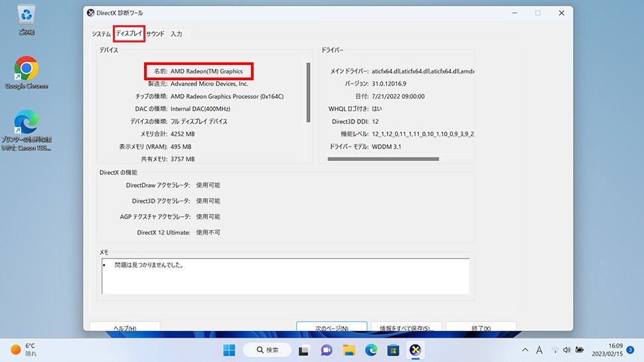Click the driver panel horizontal scrollbar
644x362 pixels.
[x=383, y=159]
